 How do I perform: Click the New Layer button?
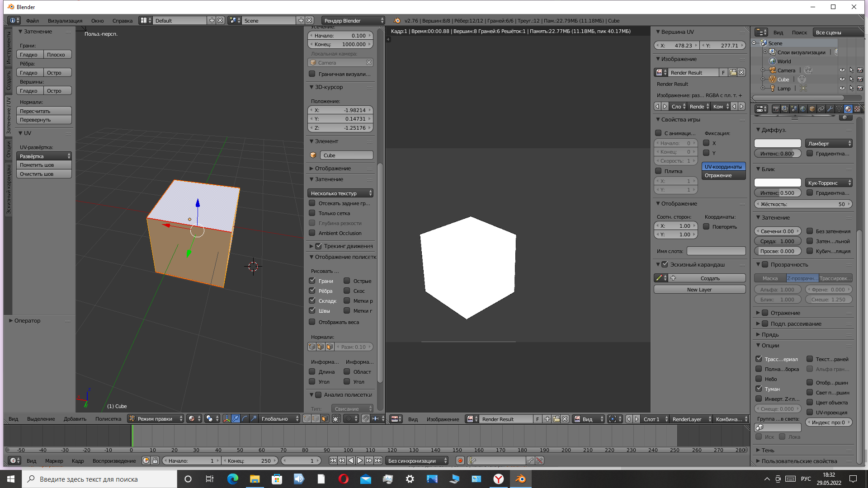[699, 290]
